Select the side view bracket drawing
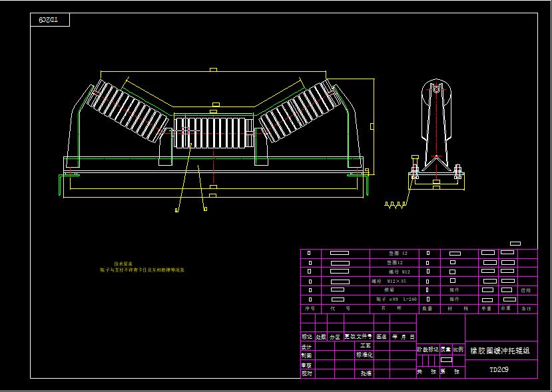This screenshot has width=552, height=392. pos(437,133)
